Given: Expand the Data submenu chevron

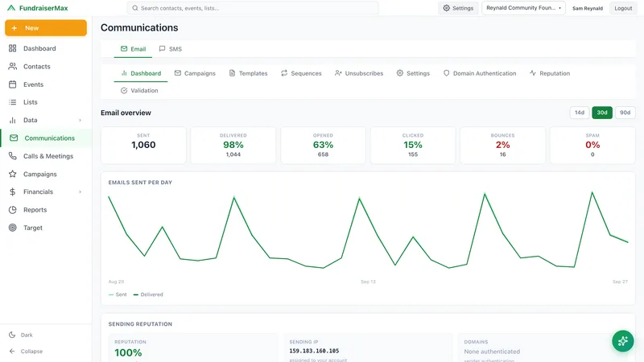Looking at the screenshot, I should click(x=80, y=120).
